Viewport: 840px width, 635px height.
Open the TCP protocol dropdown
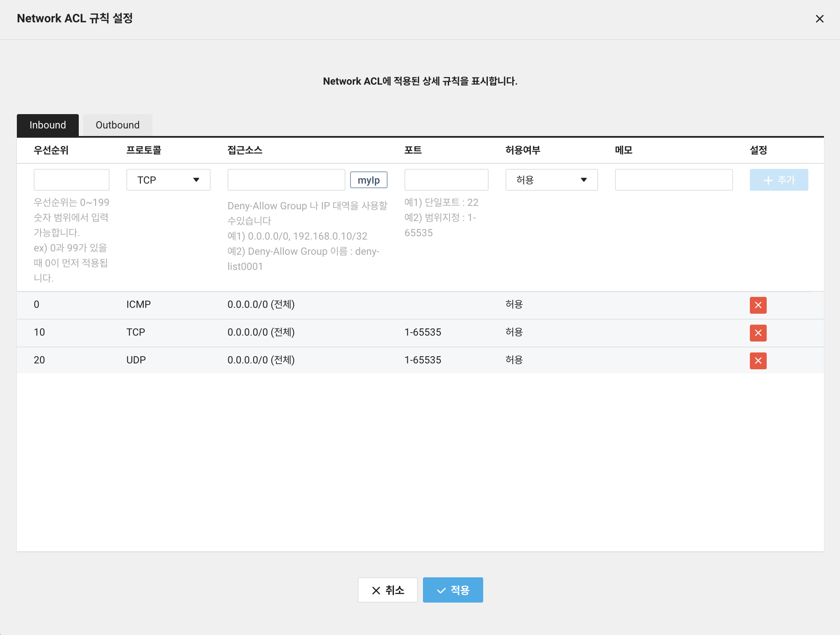[168, 180]
